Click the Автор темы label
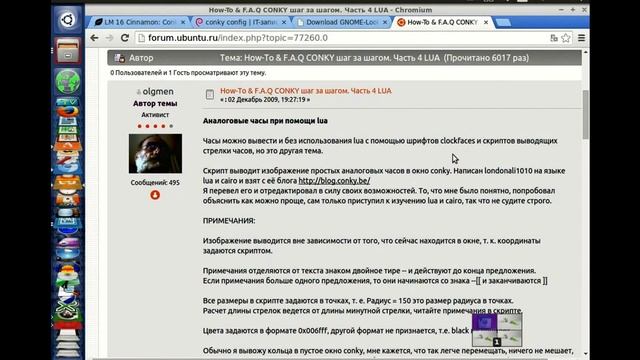640x360 pixels. [155, 104]
